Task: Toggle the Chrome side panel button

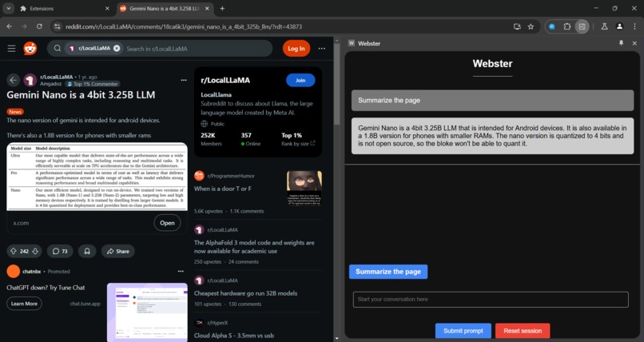Action: point(582,26)
